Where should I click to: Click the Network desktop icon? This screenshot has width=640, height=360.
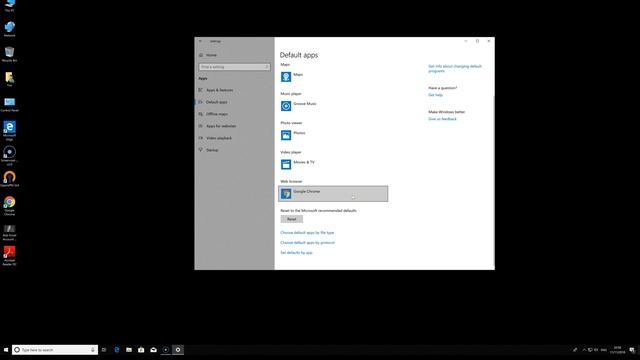(9, 29)
